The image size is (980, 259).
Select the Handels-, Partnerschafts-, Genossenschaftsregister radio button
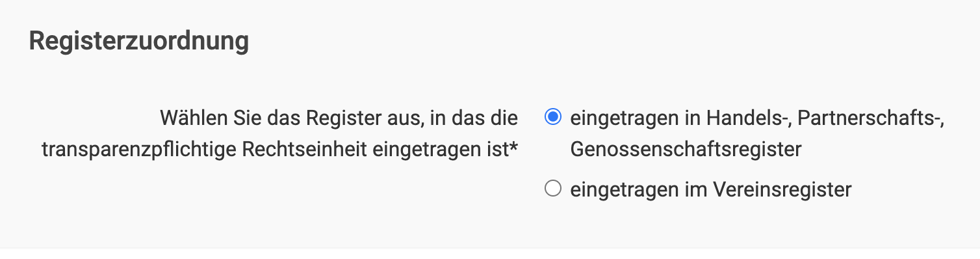click(x=552, y=118)
